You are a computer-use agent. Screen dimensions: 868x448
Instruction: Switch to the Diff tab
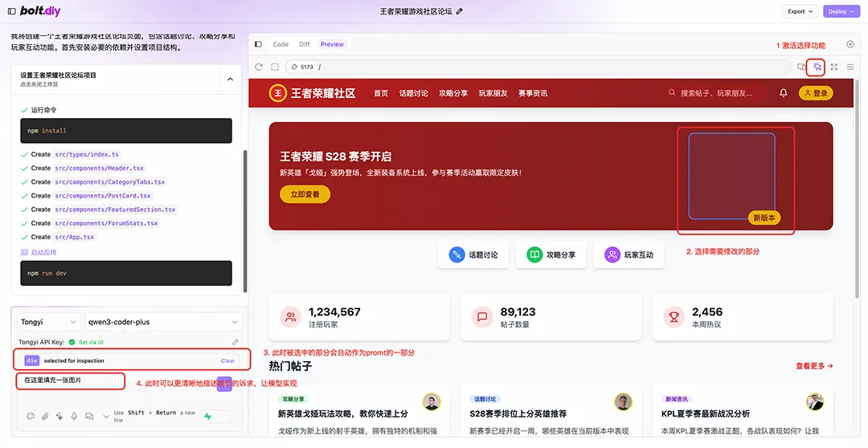click(x=305, y=44)
